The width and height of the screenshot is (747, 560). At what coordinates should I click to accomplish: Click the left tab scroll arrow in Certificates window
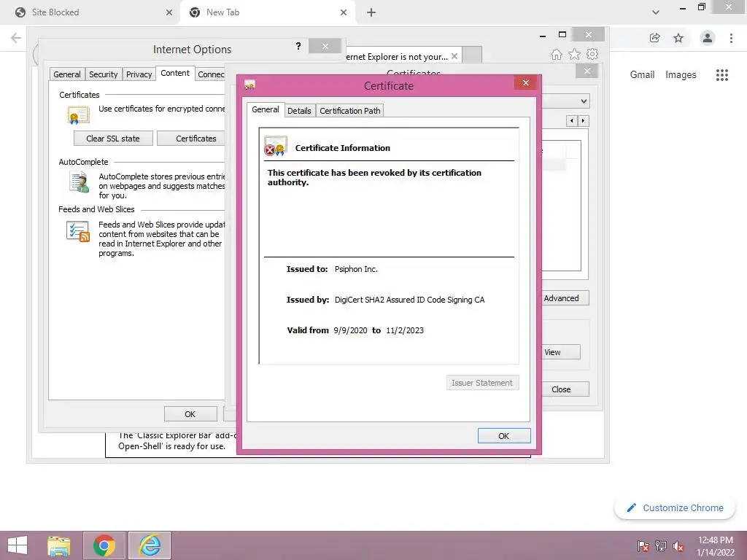click(572, 121)
